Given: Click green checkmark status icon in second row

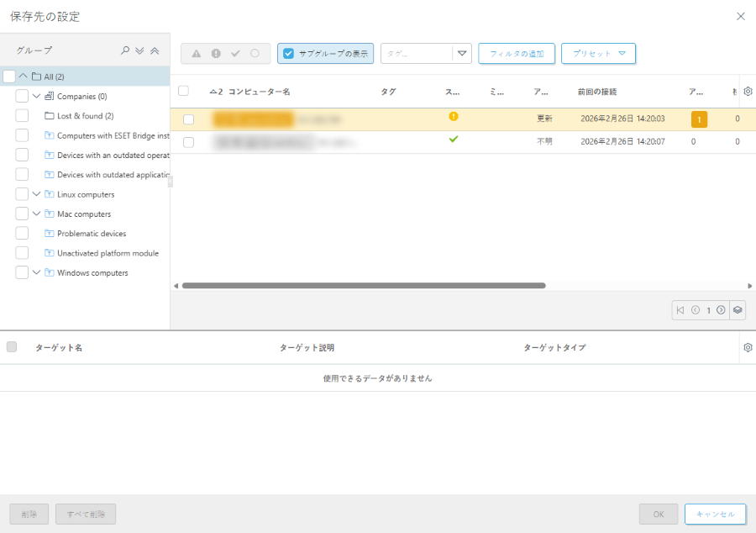Looking at the screenshot, I should pos(454,139).
